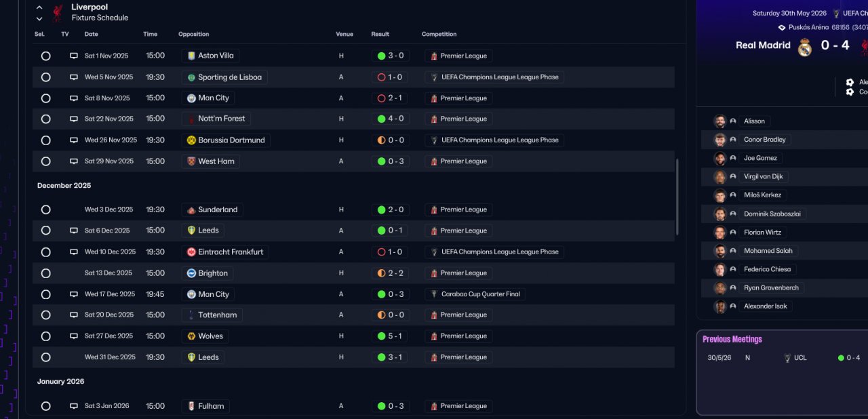This screenshot has height=419, width=868.
Task: Select the Fulham fixture radio button
Action: pyautogui.click(x=45, y=406)
